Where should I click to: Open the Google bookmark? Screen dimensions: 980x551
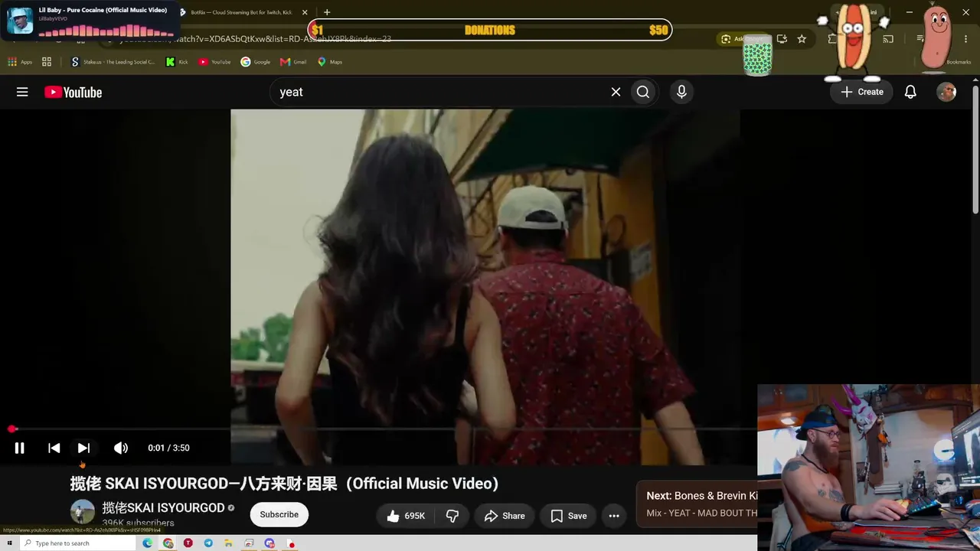pyautogui.click(x=256, y=62)
